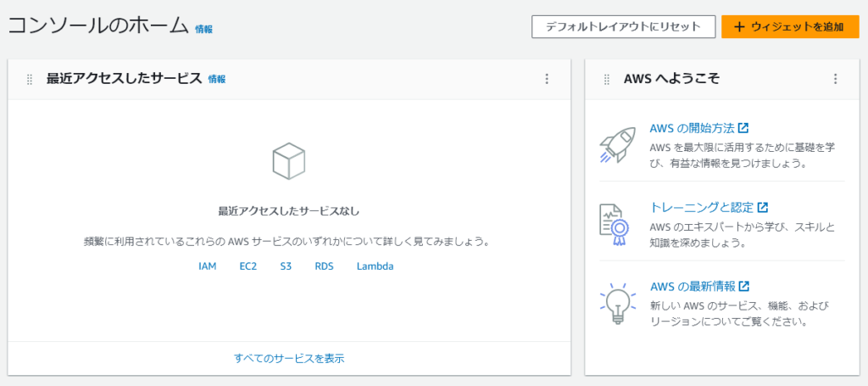
Task: Click the drag handle on AWS へようこそ widget
Action: pyautogui.click(x=606, y=79)
